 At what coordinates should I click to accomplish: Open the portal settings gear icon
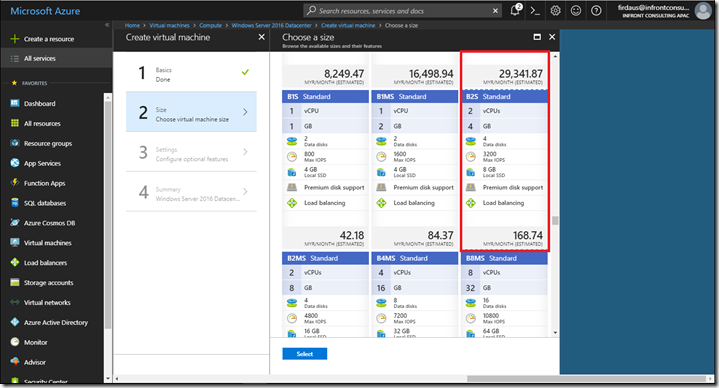(x=555, y=11)
